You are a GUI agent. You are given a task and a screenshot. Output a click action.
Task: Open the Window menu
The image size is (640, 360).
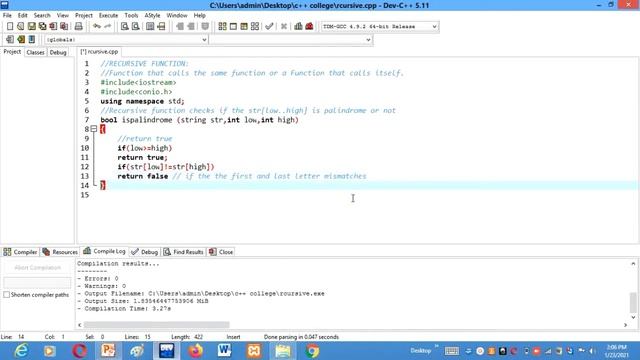click(177, 15)
